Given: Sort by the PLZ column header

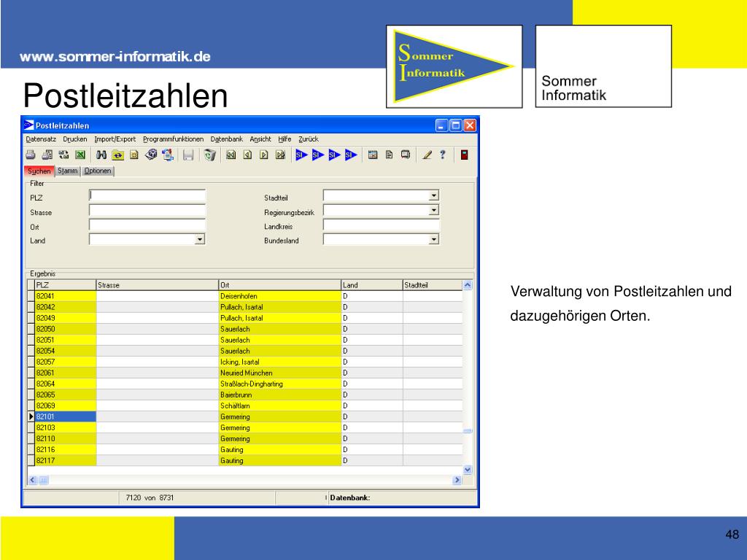Looking at the screenshot, I should pos(65,285).
